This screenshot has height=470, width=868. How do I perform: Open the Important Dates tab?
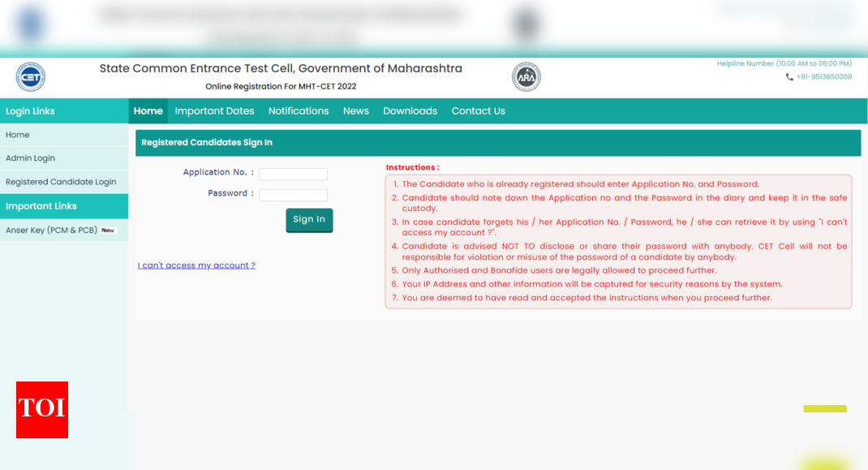214,110
